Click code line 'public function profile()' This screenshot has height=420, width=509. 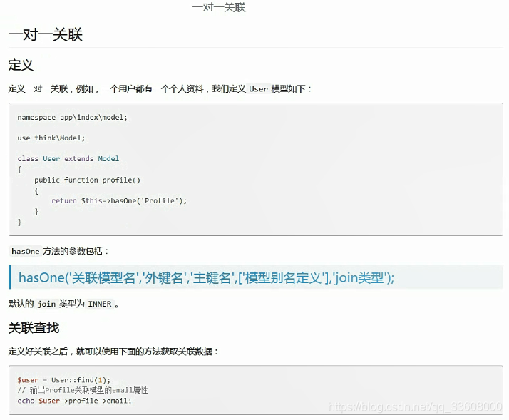[x=87, y=180]
